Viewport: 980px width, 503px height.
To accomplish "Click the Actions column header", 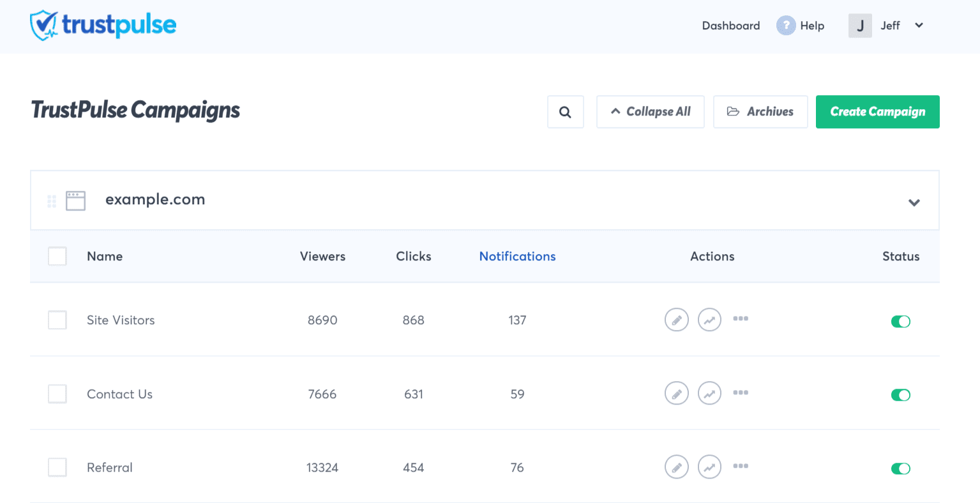I will click(x=712, y=256).
